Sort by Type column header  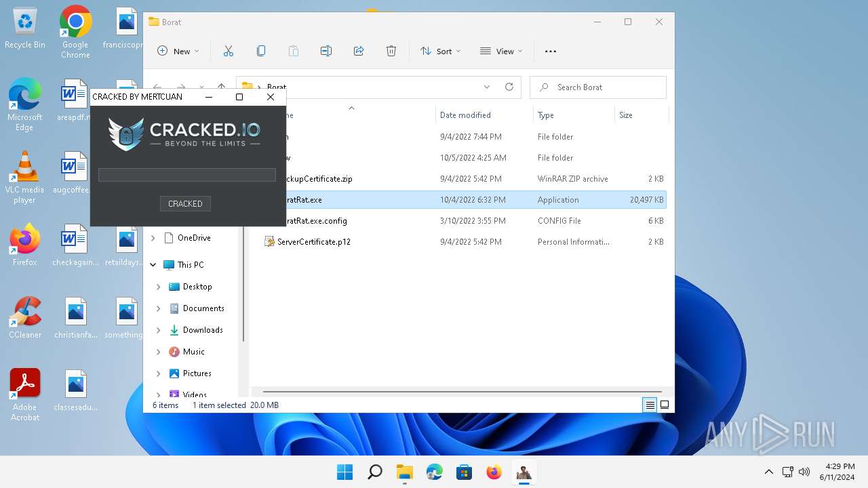tap(574, 115)
